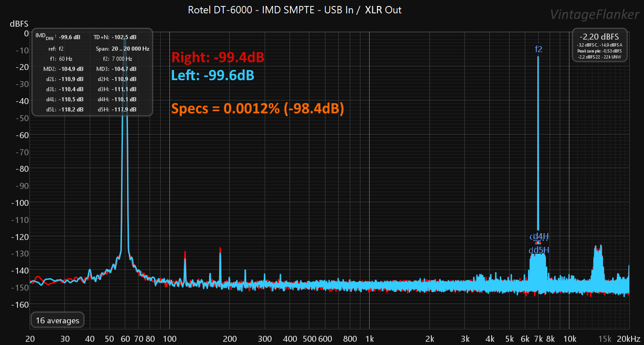Click the "1k" label on the frequency axis
The image size is (644, 345).
tap(370, 339)
